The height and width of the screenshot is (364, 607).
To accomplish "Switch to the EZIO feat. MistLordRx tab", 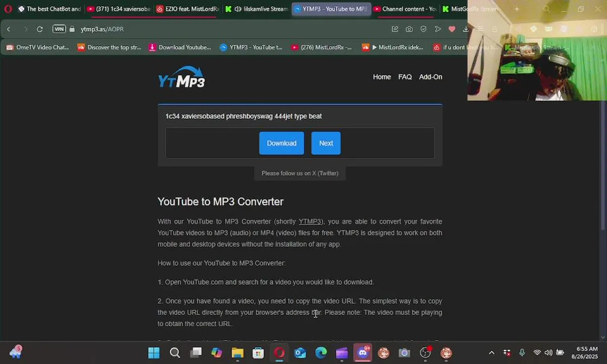I will pyautogui.click(x=187, y=9).
